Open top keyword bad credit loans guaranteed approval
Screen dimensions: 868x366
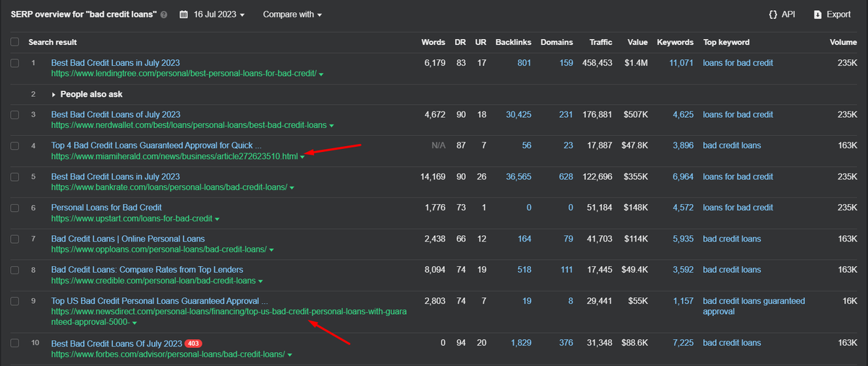click(754, 306)
